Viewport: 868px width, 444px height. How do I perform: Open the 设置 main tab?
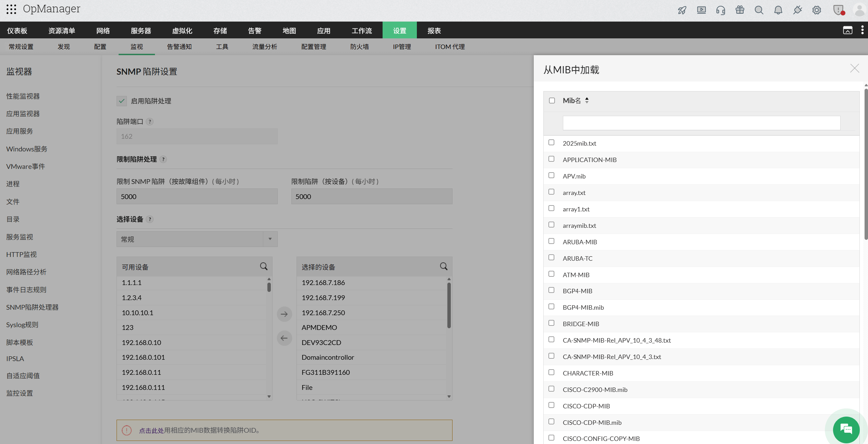pos(400,30)
